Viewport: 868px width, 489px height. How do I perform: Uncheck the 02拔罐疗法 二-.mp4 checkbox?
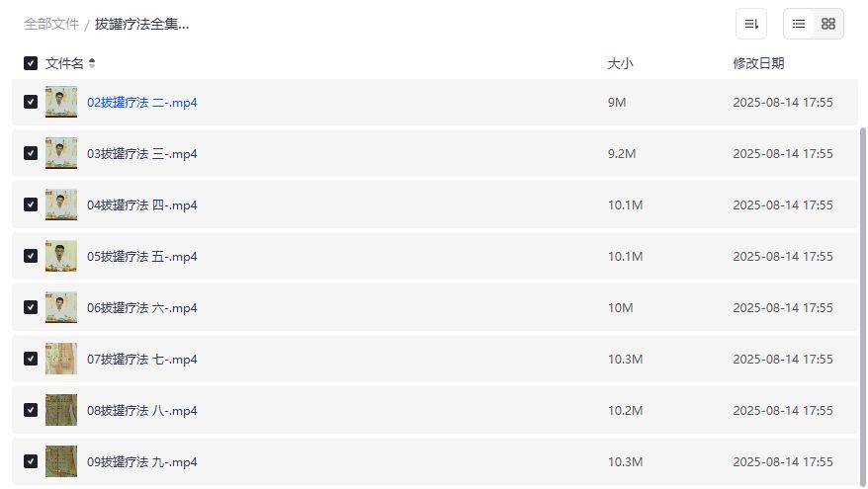click(x=31, y=102)
